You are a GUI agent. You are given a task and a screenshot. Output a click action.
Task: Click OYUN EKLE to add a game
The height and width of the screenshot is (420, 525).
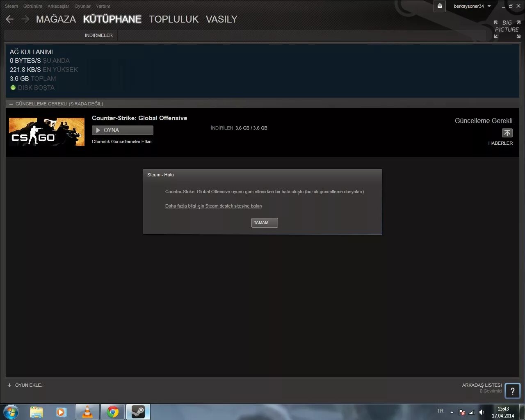pyautogui.click(x=30, y=385)
